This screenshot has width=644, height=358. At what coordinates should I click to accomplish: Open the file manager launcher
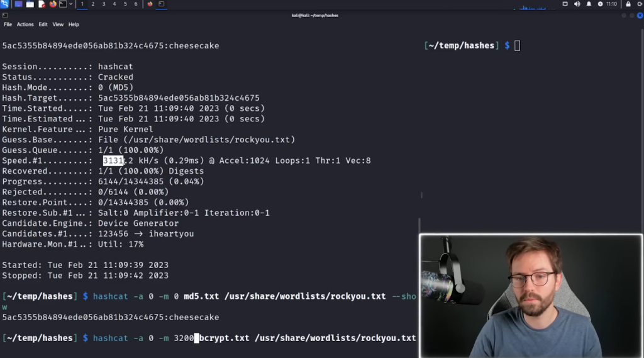pos(30,4)
